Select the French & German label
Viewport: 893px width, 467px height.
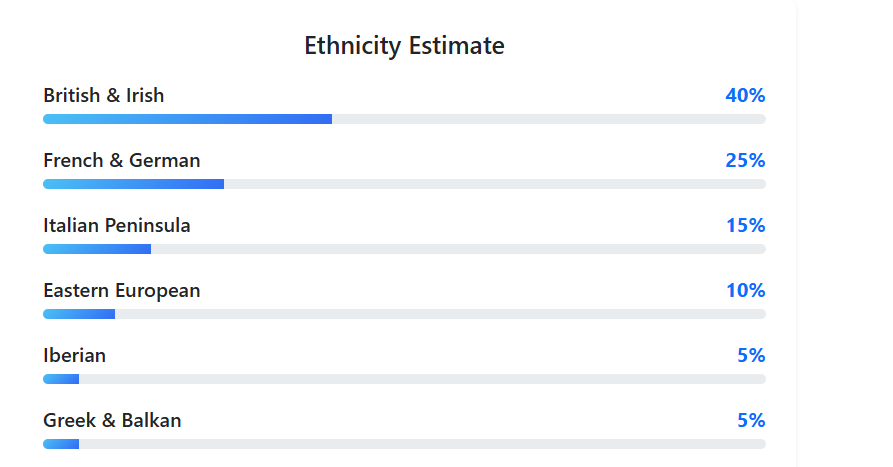tap(122, 161)
